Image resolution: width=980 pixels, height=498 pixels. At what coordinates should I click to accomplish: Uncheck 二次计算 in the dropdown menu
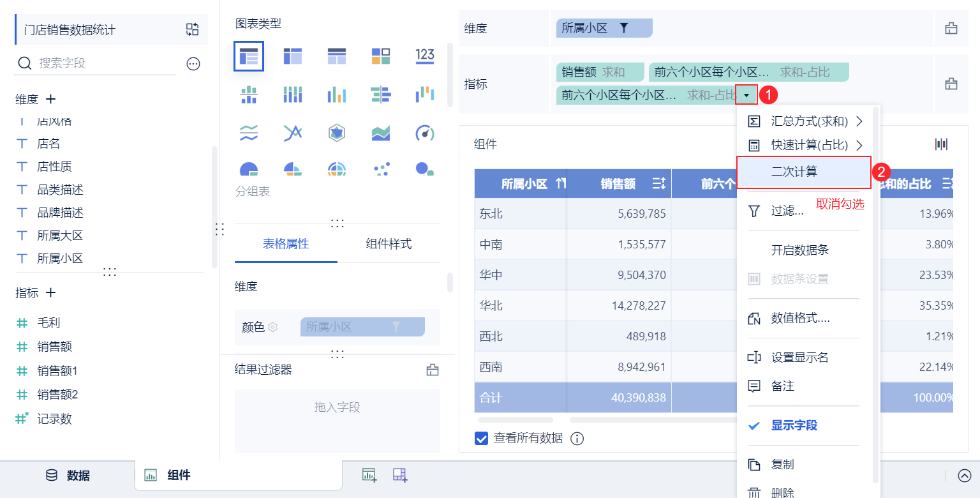[x=804, y=172]
